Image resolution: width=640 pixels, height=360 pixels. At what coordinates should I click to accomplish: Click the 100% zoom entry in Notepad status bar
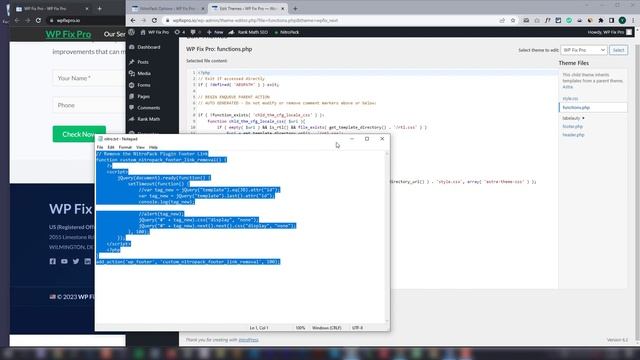point(300,328)
